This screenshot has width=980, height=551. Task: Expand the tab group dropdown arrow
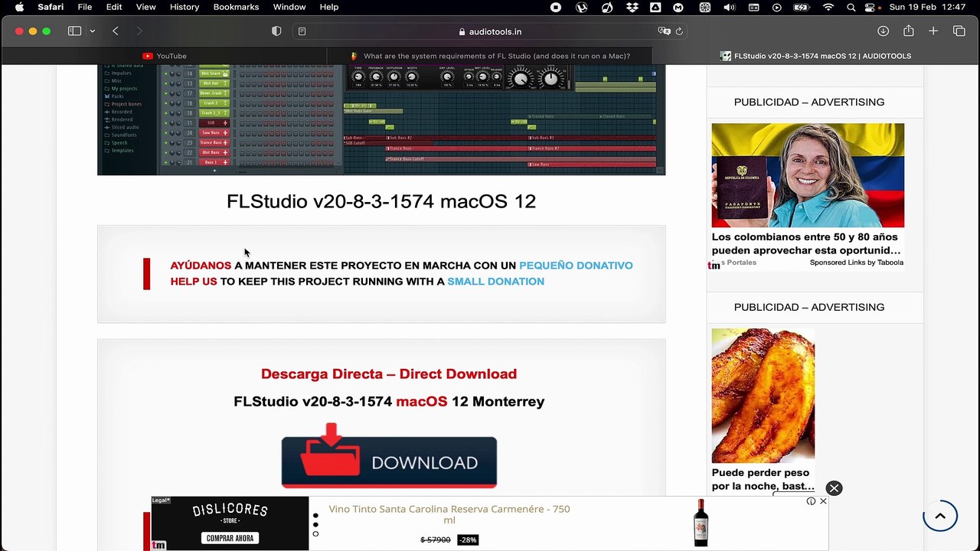[92, 31]
